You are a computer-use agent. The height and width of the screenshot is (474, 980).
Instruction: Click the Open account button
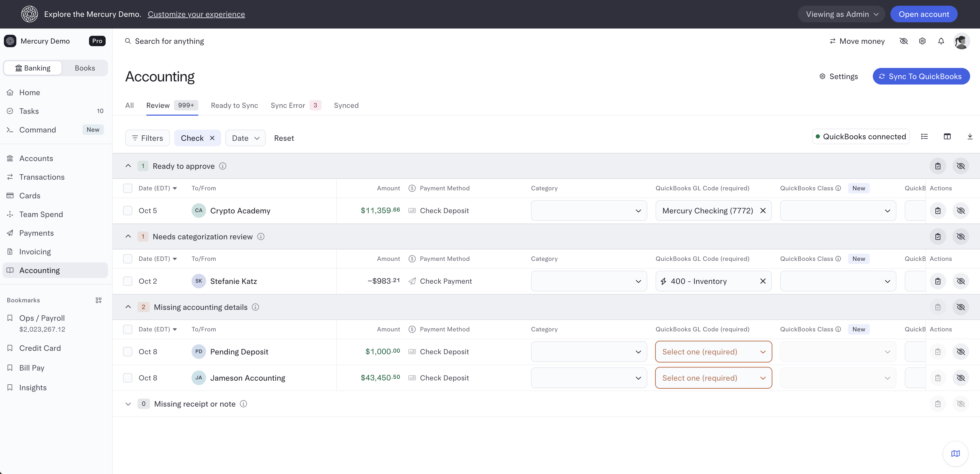pos(924,14)
